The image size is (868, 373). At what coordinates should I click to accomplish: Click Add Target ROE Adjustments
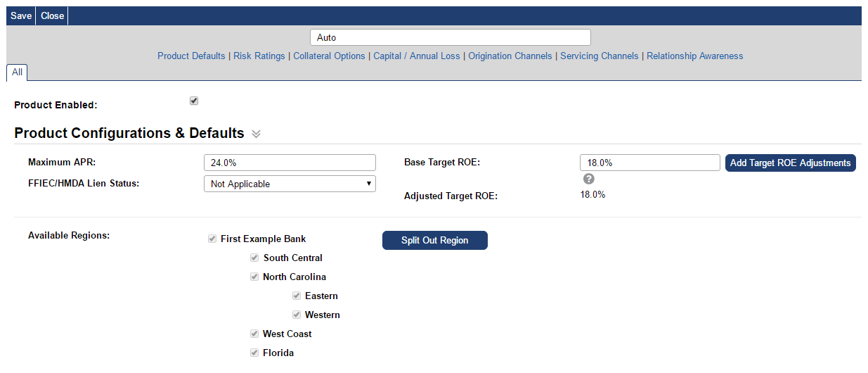[x=790, y=163]
